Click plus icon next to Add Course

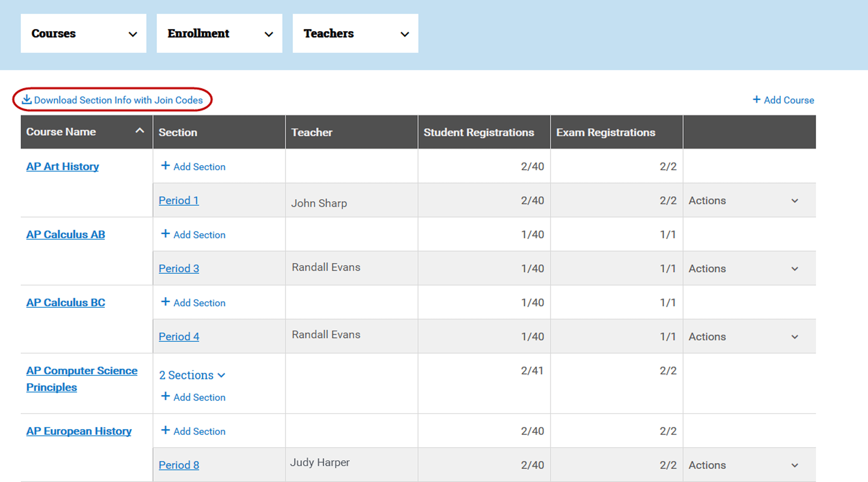pos(756,99)
